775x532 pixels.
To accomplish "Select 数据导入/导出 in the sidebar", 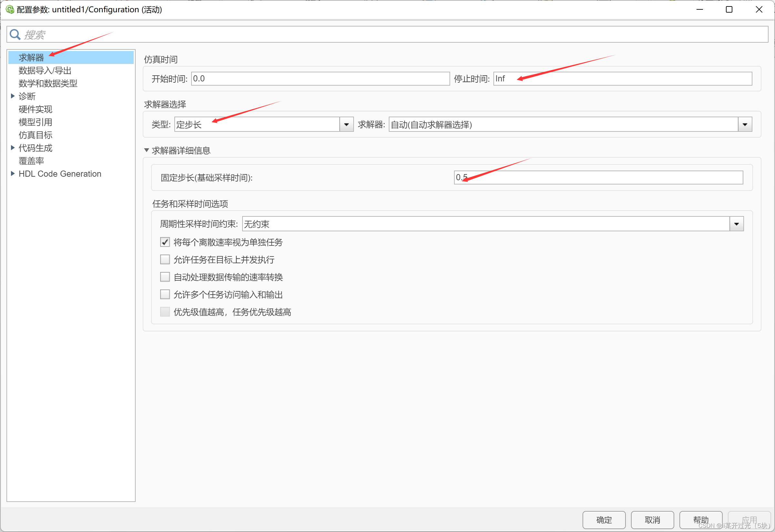I will [45, 70].
